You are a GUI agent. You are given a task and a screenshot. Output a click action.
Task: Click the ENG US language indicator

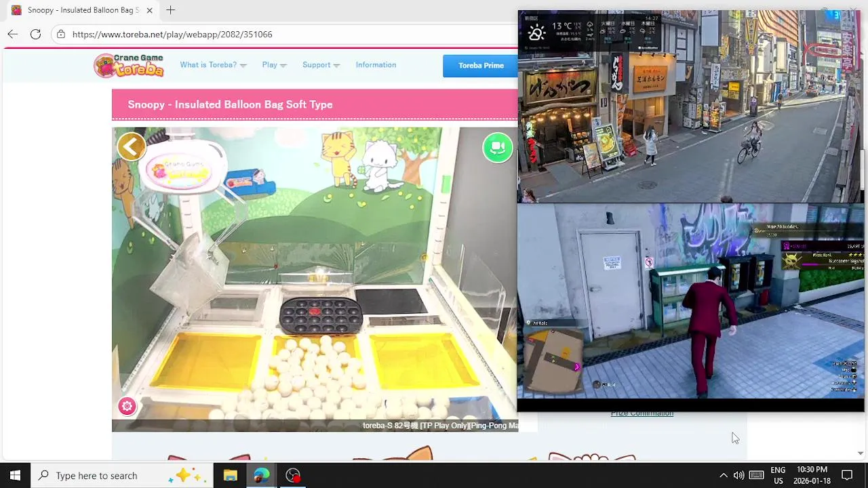pyautogui.click(x=778, y=475)
